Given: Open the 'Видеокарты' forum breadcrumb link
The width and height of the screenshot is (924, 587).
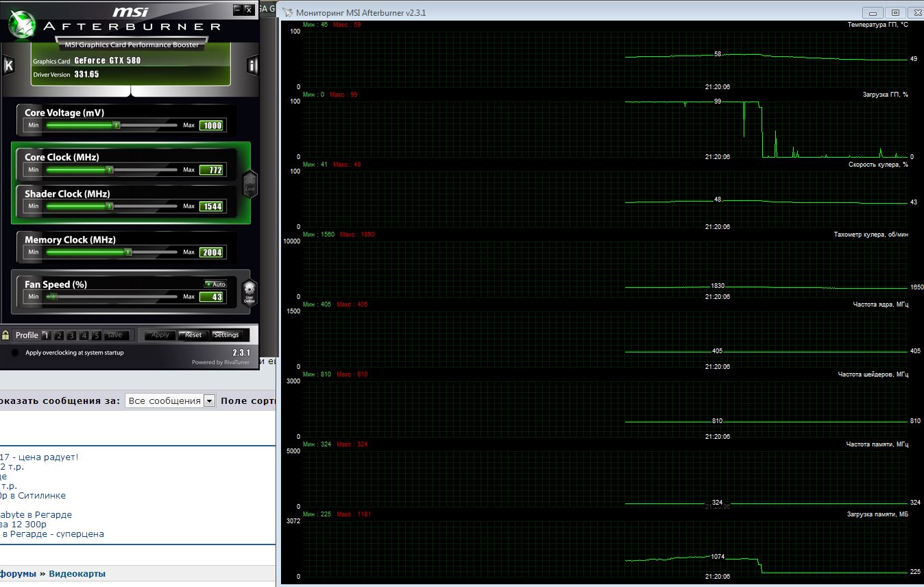Looking at the screenshot, I should [x=77, y=573].
